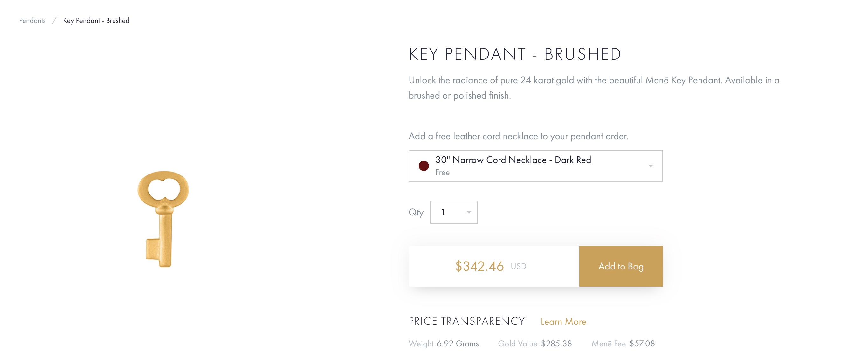The width and height of the screenshot is (868, 361).
Task: Click the PRICE TRANSPARENCY heading
Action: [466, 321]
